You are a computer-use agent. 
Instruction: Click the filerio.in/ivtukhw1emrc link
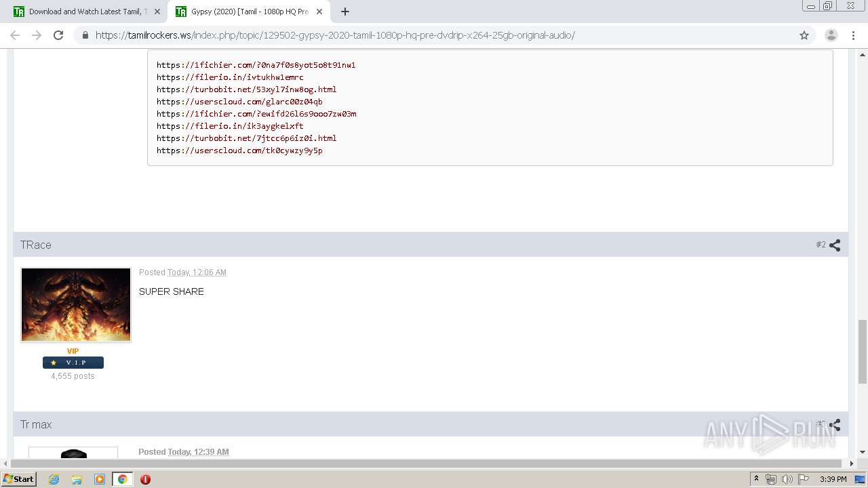click(230, 77)
